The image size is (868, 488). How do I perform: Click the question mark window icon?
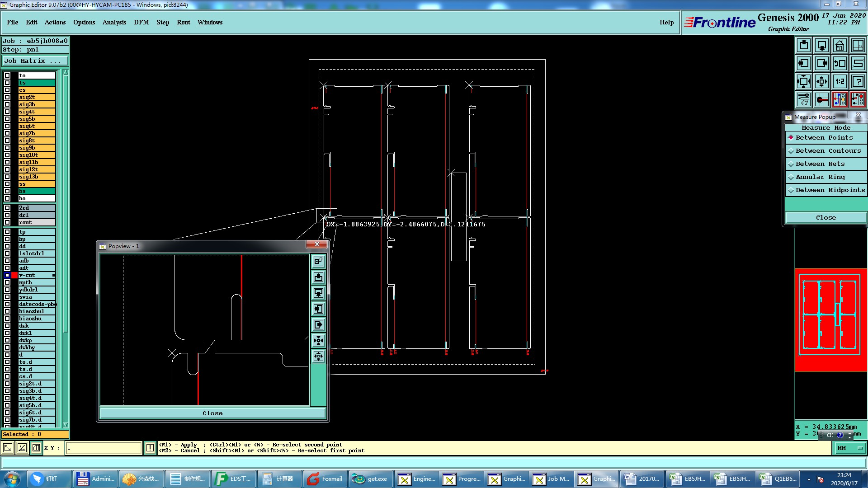(x=858, y=82)
